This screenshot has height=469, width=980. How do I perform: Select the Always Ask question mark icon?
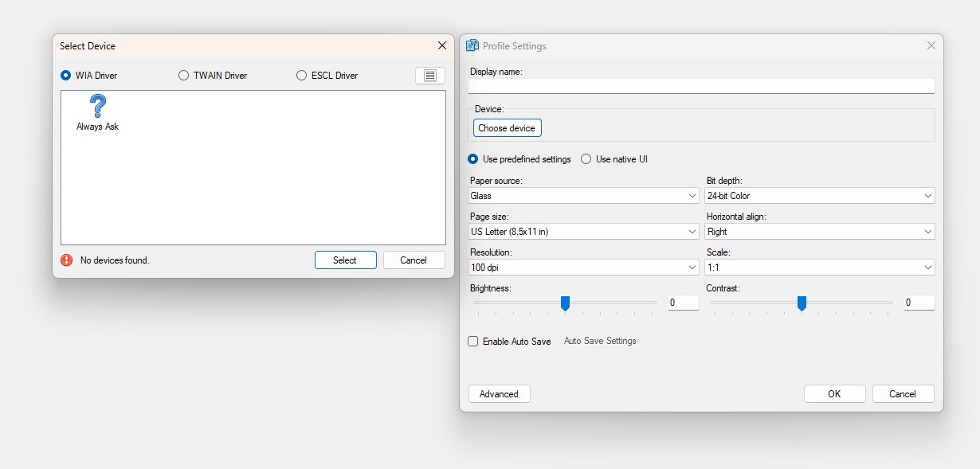coord(98,106)
